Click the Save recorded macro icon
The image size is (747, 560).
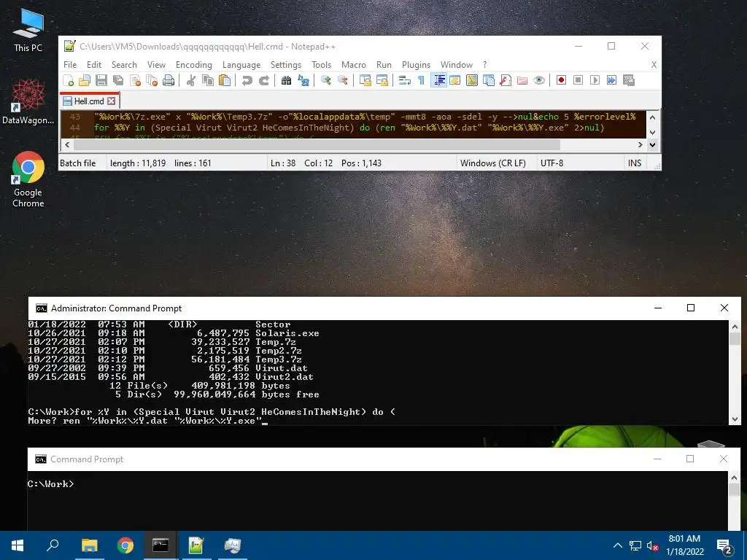(x=629, y=80)
